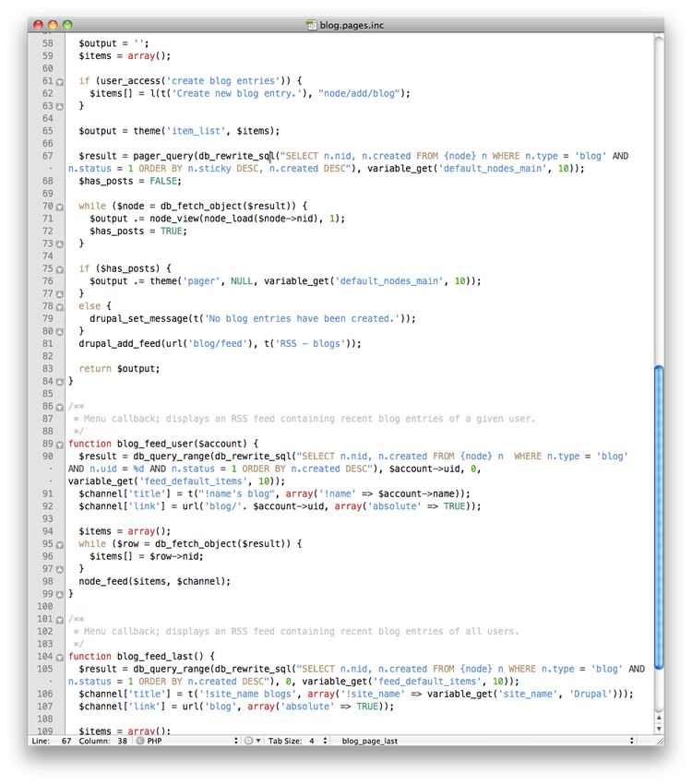
Task: Click the blog.pages.inc file icon in title bar
Action: [x=312, y=25]
